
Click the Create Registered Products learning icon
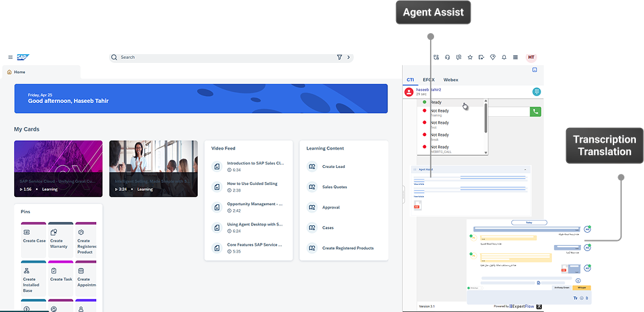point(312,248)
